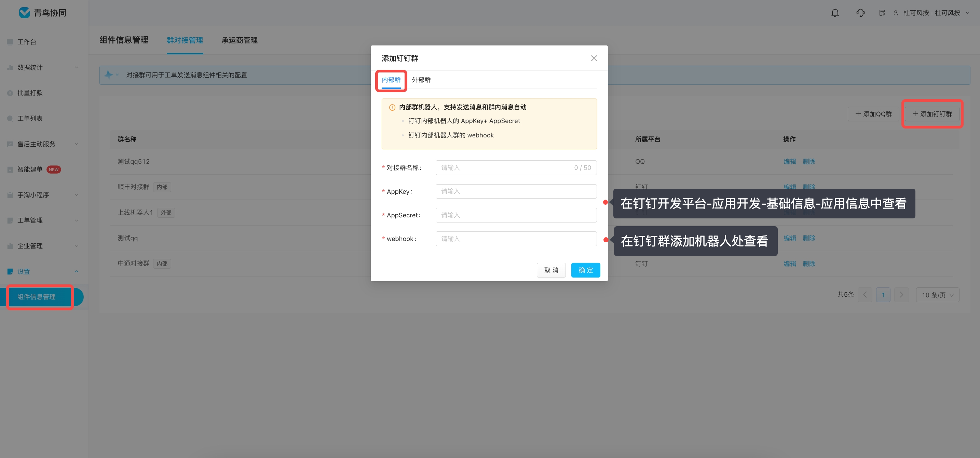Click the 取消 button
The height and width of the screenshot is (458, 980).
(551, 270)
